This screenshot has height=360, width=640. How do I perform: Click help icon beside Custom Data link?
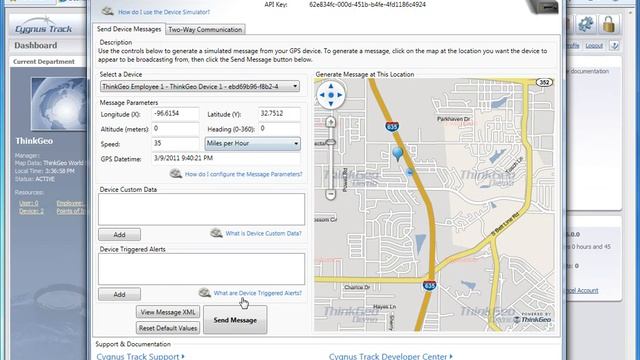coord(216,233)
